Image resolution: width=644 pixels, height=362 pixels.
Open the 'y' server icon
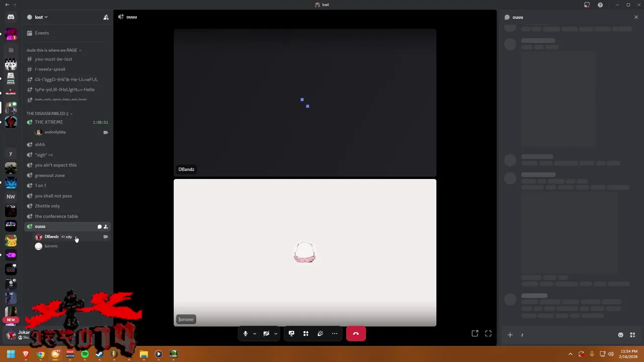tap(11, 154)
